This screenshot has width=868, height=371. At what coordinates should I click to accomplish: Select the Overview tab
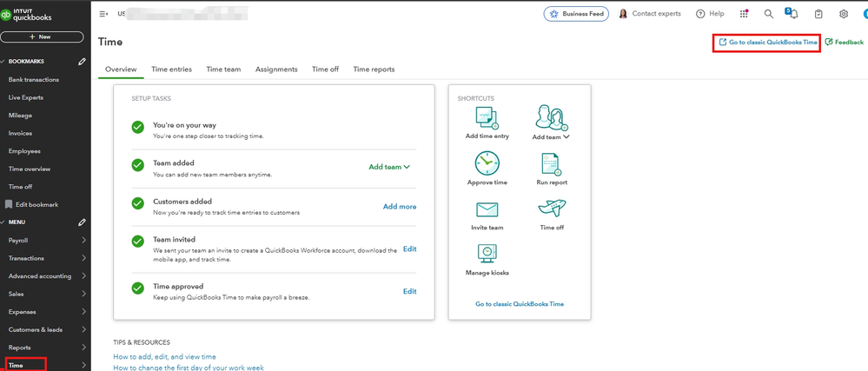(x=121, y=70)
